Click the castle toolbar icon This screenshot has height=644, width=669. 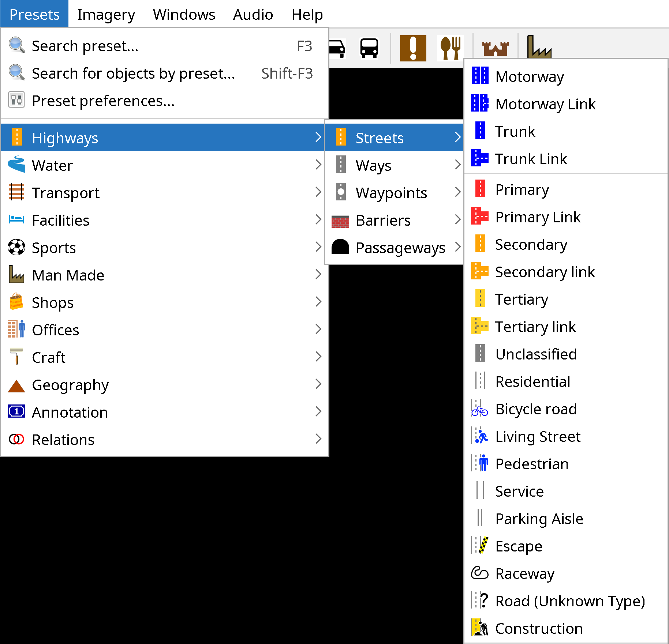coord(495,48)
